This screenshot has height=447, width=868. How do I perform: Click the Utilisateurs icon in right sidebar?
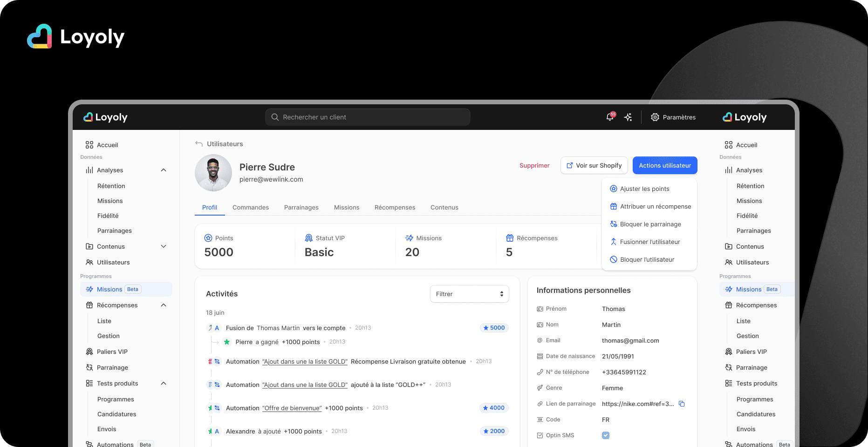coord(729,262)
